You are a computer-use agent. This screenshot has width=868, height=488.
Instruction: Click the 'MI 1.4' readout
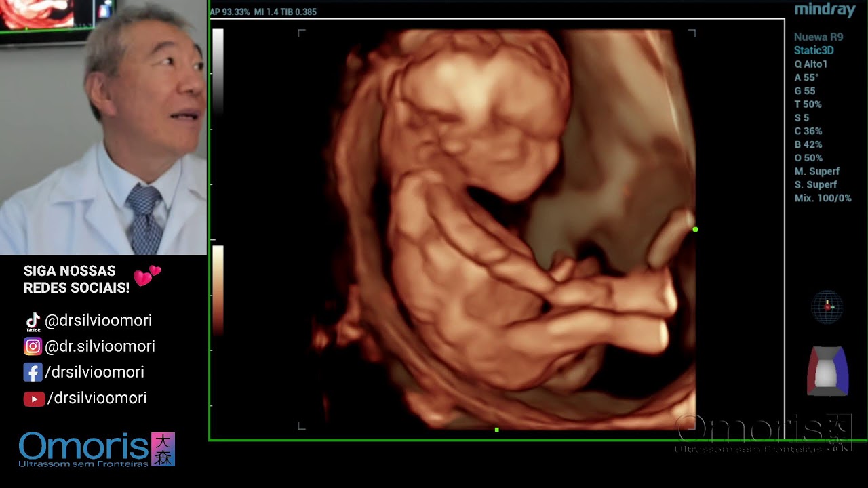pos(265,12)
